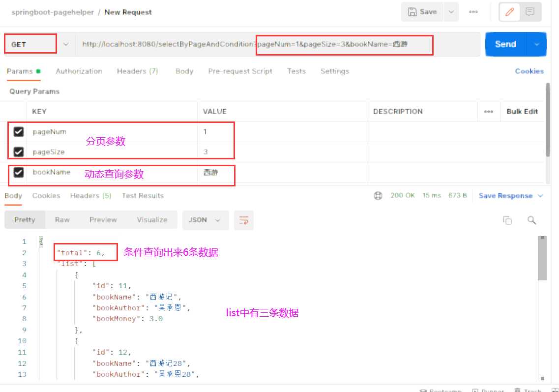Click the 15 ms response time
The image size is (559, 392).
tap(431, 195)
